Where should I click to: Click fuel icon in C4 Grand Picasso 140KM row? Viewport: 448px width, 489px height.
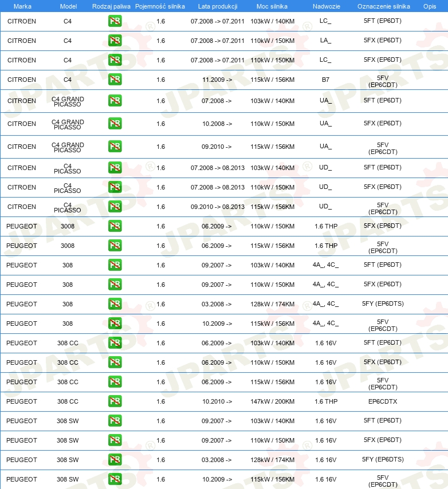(x=115, y=101)
